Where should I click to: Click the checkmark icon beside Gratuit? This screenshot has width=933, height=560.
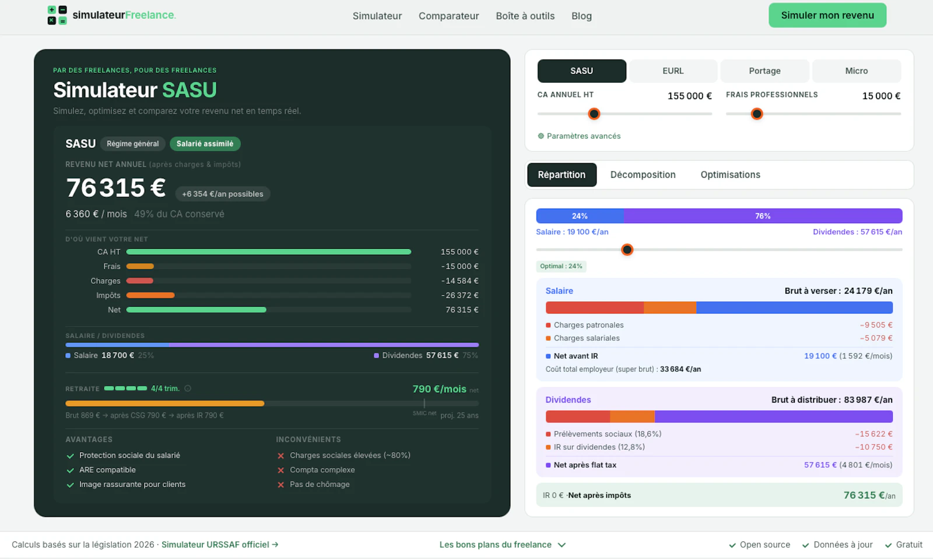(x=889, y=545)
